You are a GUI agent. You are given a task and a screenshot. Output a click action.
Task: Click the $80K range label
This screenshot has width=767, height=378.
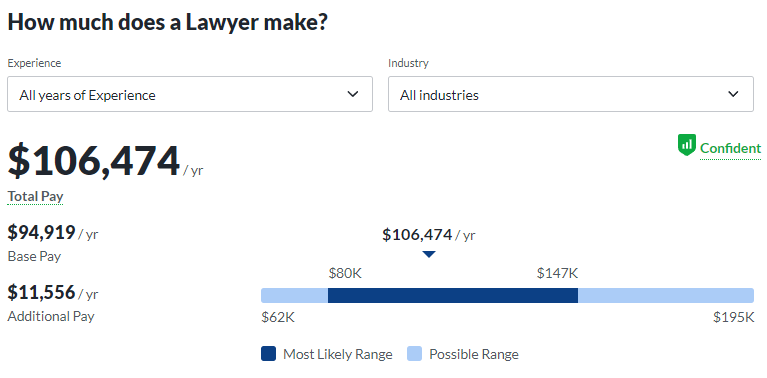click(345, 273)
